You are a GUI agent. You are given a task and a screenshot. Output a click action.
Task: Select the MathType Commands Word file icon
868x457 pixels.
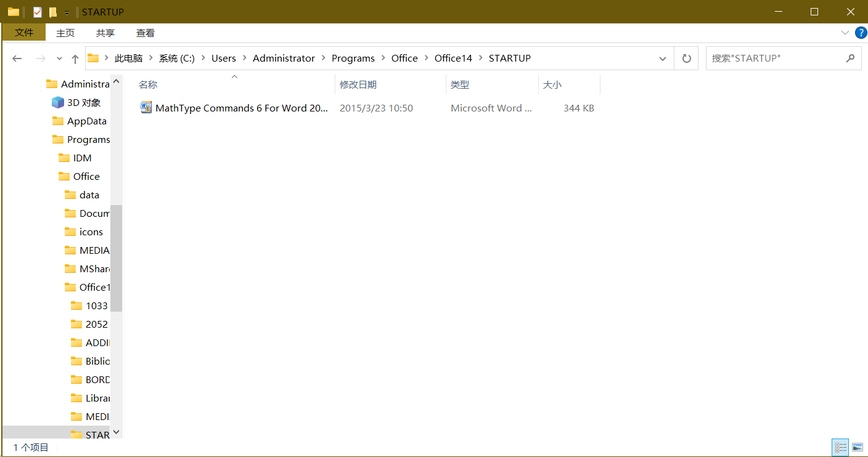(146, 108)
